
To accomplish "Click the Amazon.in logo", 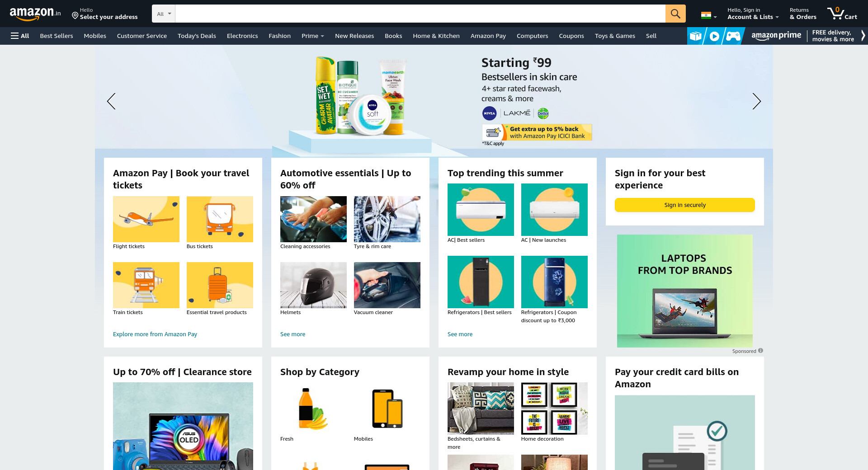I will [x=35, y=14].
